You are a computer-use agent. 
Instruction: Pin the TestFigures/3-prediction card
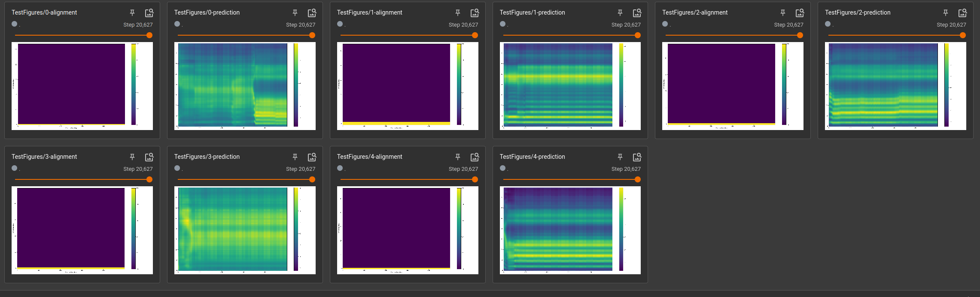point(295,157)
